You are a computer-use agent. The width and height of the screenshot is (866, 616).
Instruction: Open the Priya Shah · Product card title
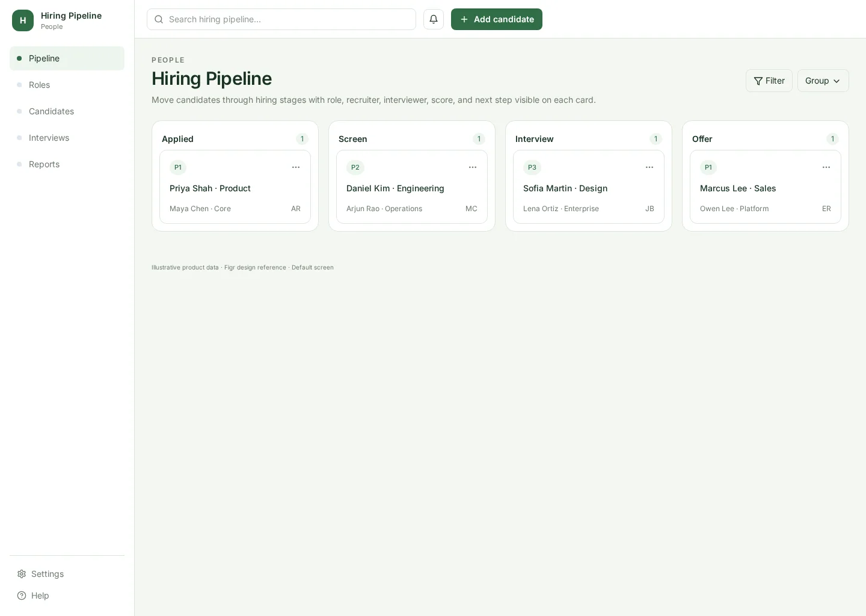pos(210,188)
